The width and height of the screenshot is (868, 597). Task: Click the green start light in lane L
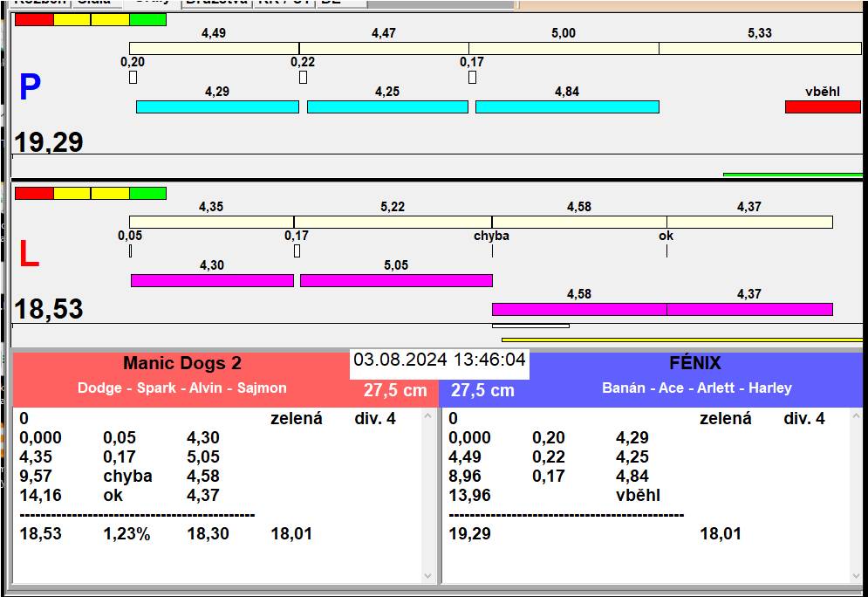147,193
